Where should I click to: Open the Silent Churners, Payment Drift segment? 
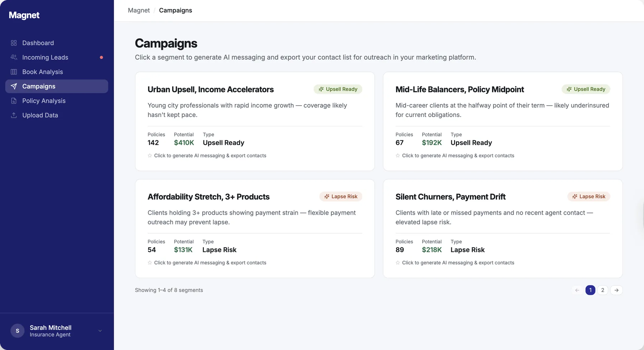coord(503,229)
